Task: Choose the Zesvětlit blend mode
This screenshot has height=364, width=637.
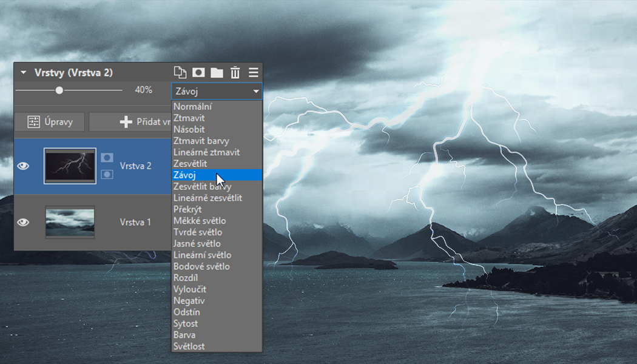Action: point(217,163)
